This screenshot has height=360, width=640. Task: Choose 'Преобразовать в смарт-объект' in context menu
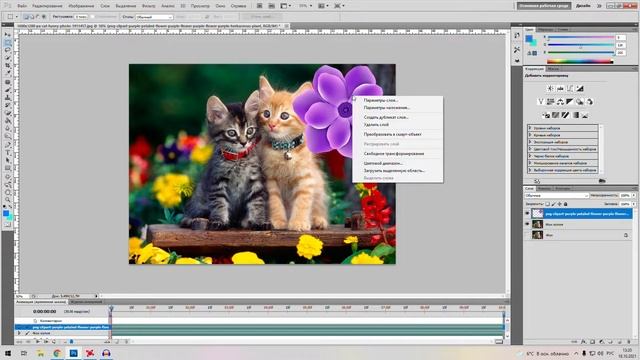click(x=393, y=134)
